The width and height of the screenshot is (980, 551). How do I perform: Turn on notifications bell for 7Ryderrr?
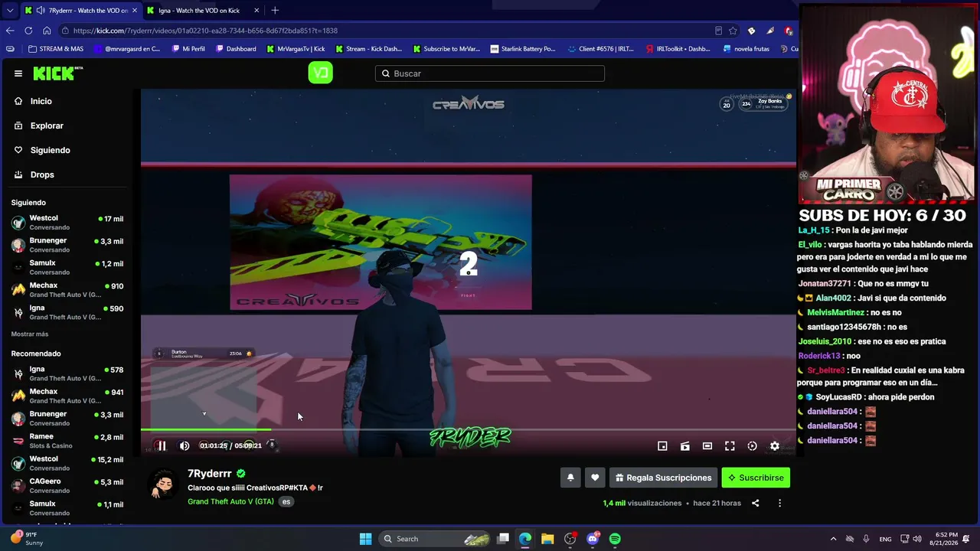570,478
